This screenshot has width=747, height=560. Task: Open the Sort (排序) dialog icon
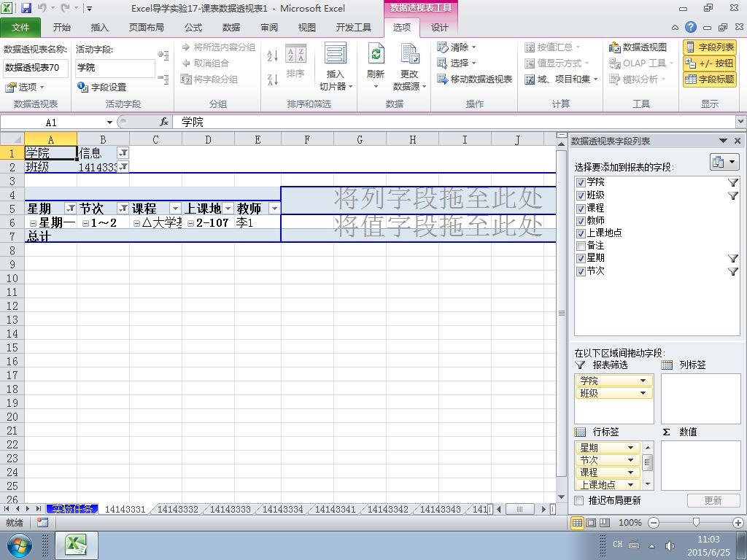[x=296, y=53]
